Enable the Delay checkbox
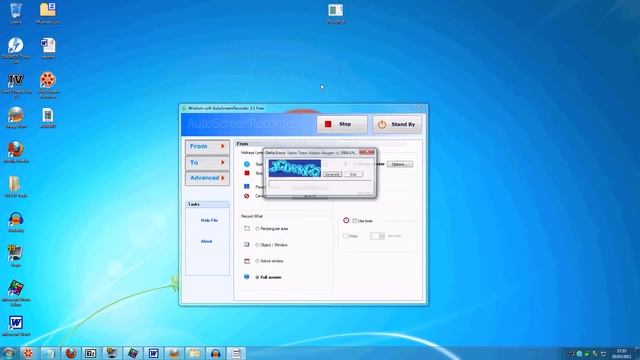This screenshot has height=360, width=640. [x=345, y=236]
